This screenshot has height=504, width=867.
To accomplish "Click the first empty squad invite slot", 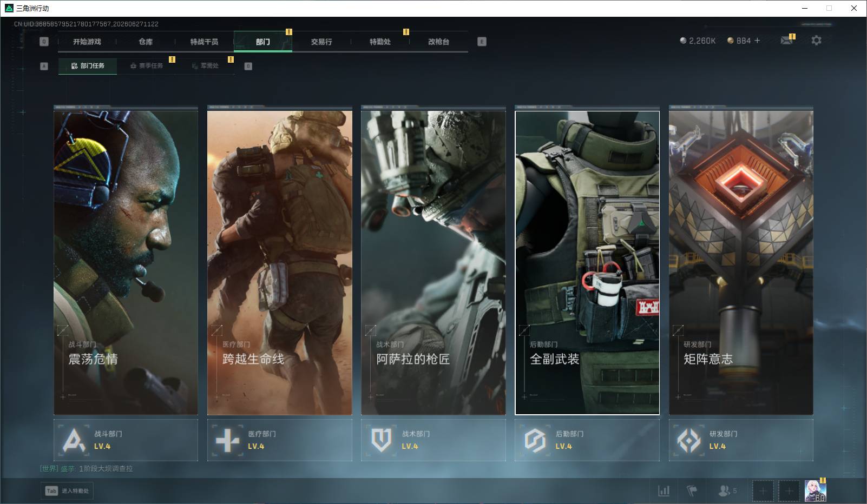I will pyautogui.click(x=763, y=491).
